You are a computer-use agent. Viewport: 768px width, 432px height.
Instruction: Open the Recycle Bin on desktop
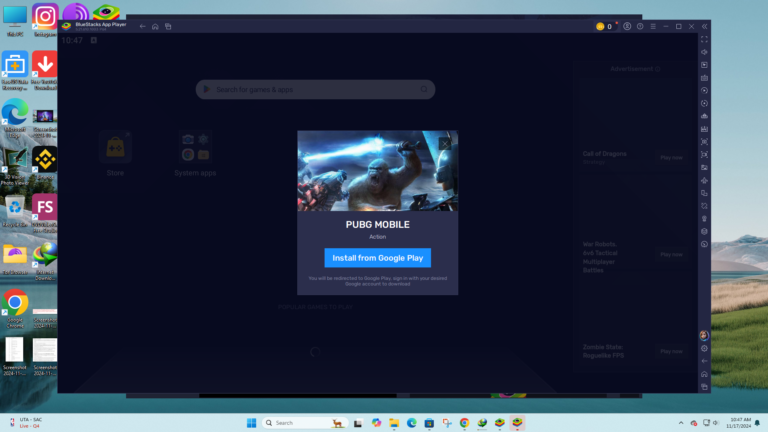(x=15, y=212)
